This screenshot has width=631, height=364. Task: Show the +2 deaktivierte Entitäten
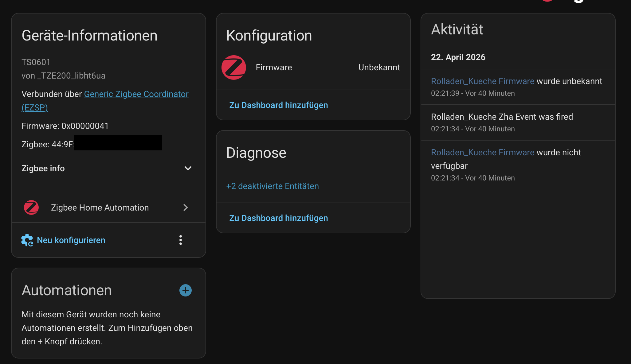[272, 186]
